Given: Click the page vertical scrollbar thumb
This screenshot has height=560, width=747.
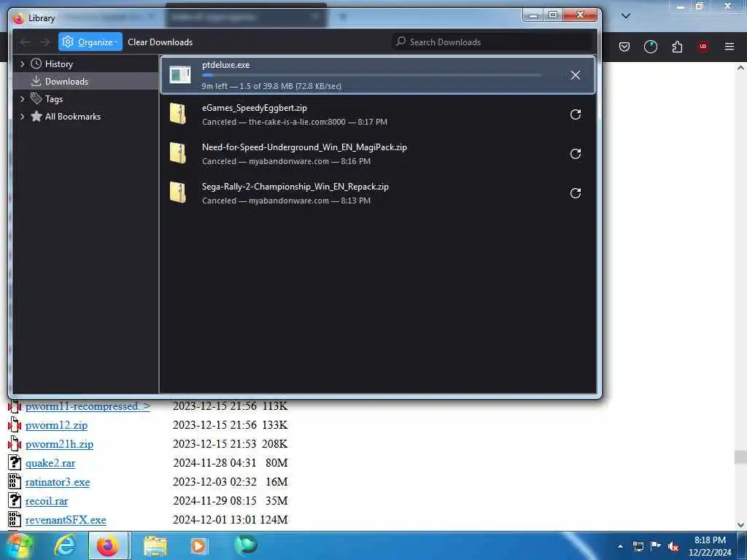Looking at the screenshot, I should [x=740, y=457].
